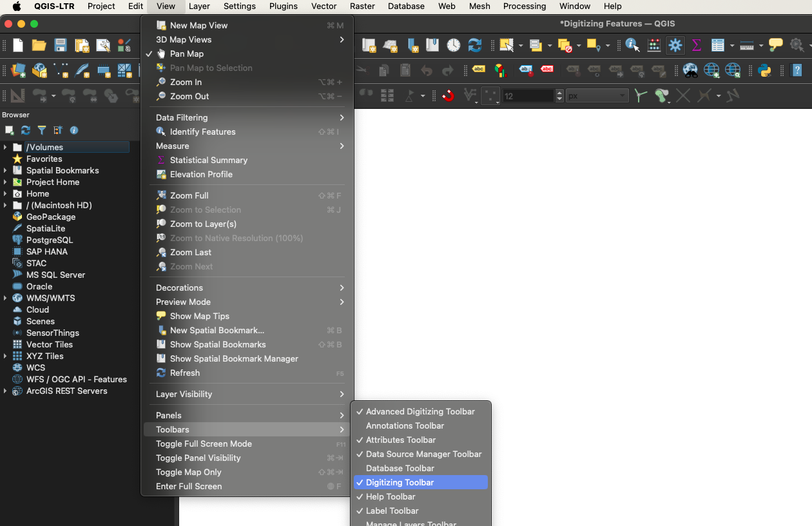Screen dimensions: 812x526
Task: Click the New Project icon
Action: [18, 45]
